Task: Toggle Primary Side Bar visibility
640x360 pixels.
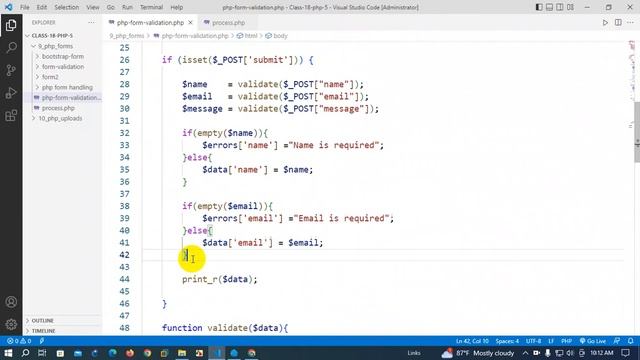Action: [x=539, y=7]
